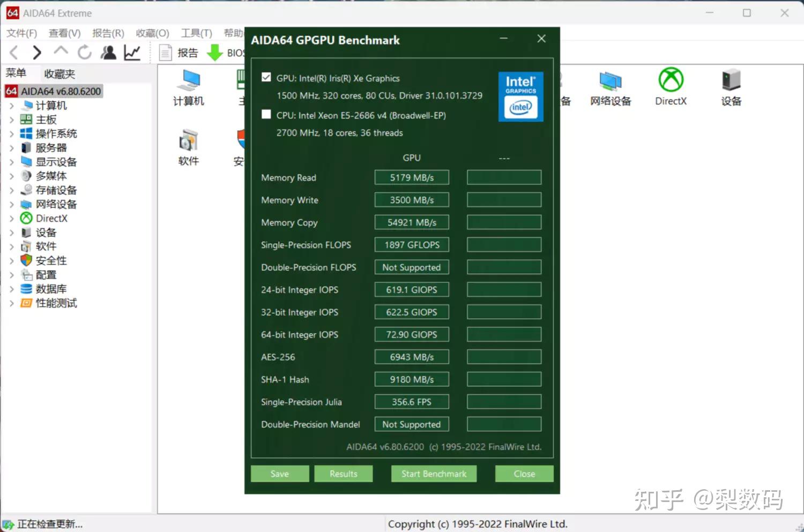Screen dimensions: 804x532
Task: Click the green BIOS update arrow icon
Action: point(214,52)
